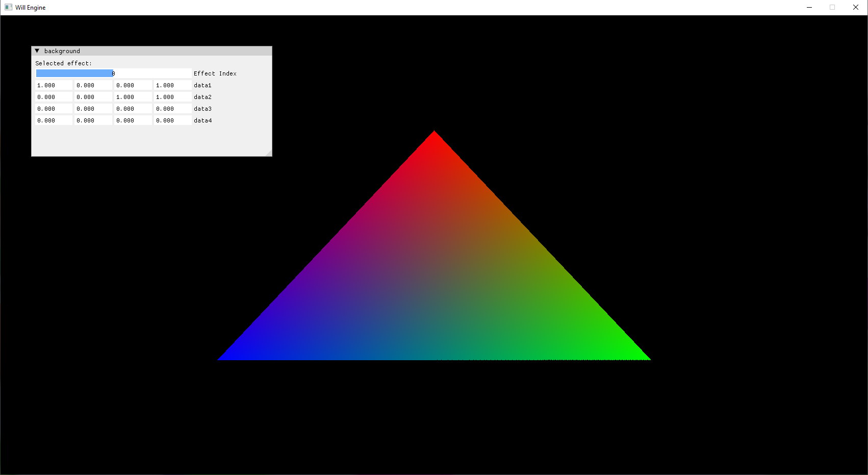Click the resize grip of background panel
868x475 pixels.
click(269, 153)
